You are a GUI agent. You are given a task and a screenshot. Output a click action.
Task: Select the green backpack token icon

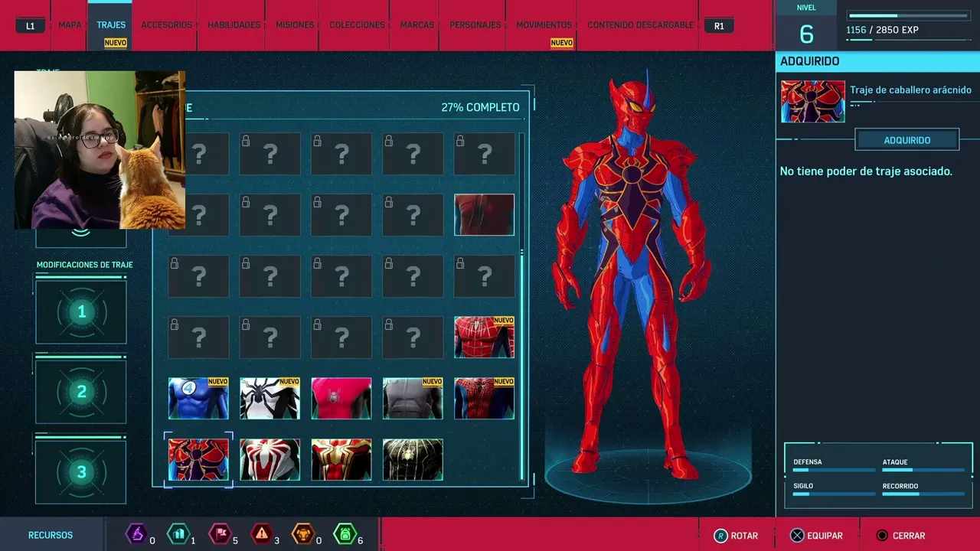345,533
